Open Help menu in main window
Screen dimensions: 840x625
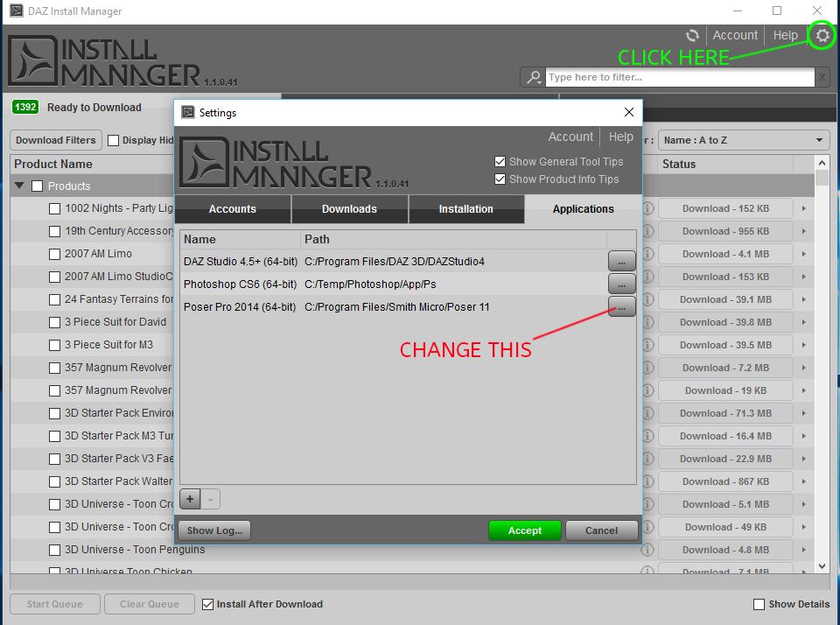(785, 35)
